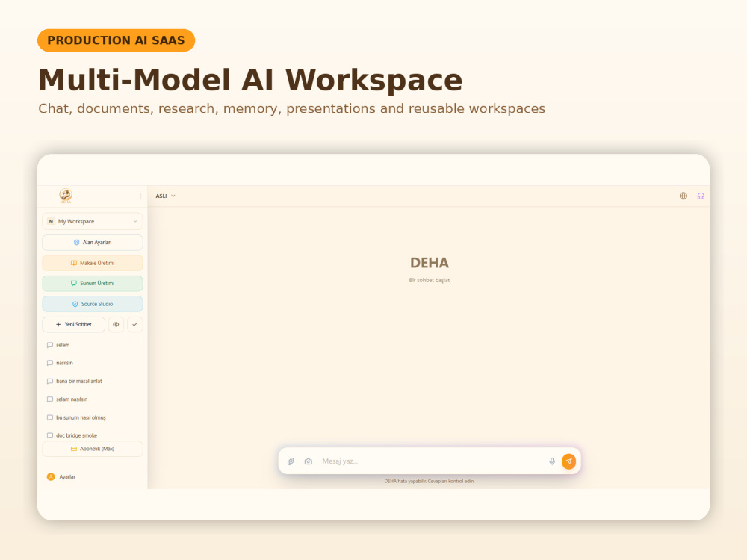Click the card icon in Abonelik
The width and height of the screenshot is (747, 560).
click(x=74, y=449)
